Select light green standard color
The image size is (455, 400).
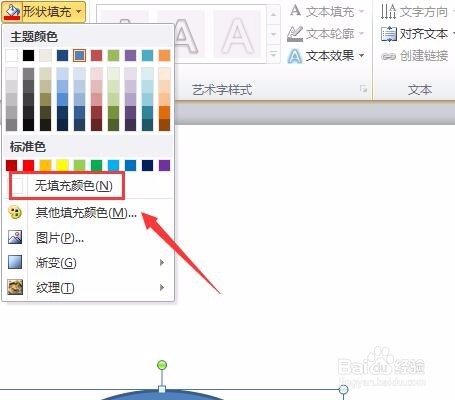[79, 165]
